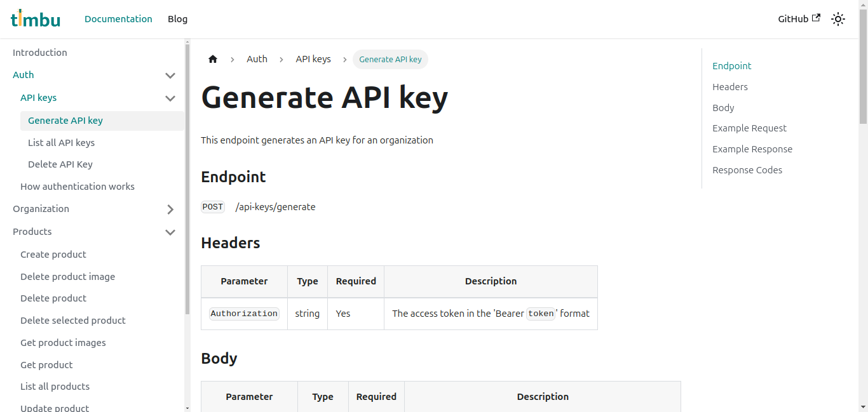Open the Delete API Key page

60,164
